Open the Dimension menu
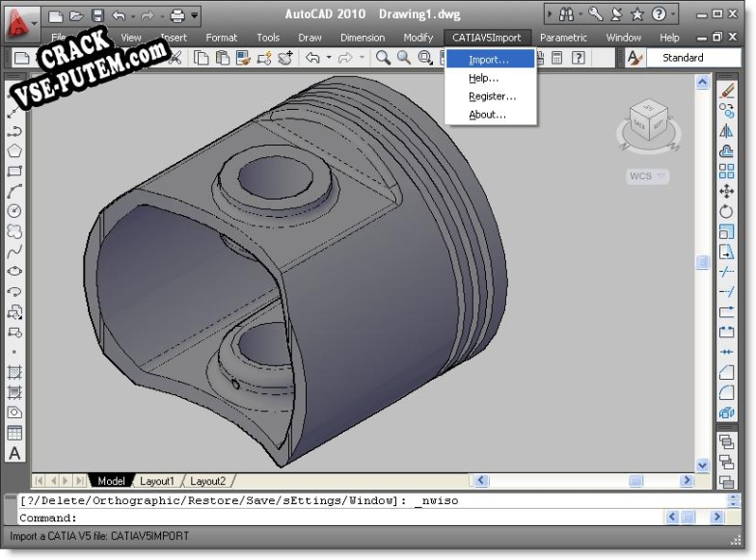Screen dimensions: 756x560 pyautogui.click(x=363, y=38)
